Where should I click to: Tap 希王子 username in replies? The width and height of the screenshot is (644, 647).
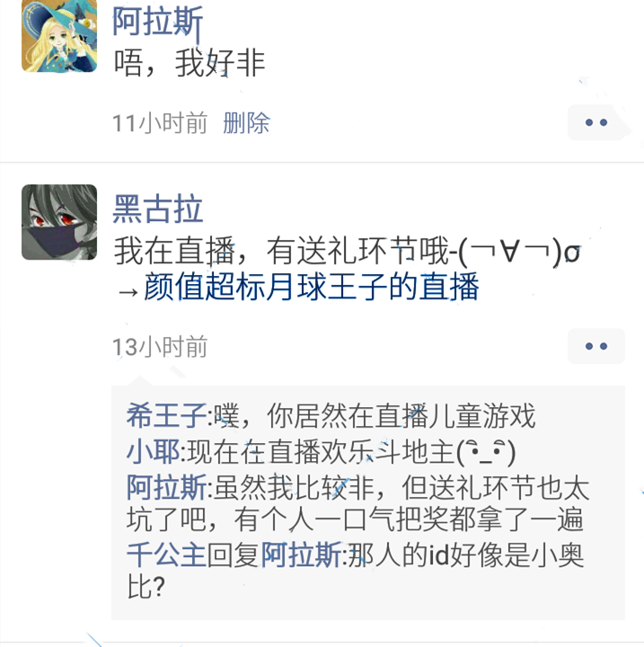click(x=166, y=415)
